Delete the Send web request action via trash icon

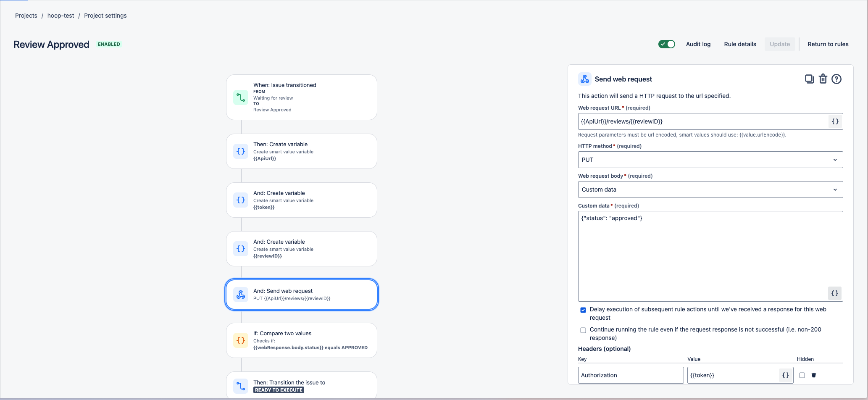click(823, 79)
